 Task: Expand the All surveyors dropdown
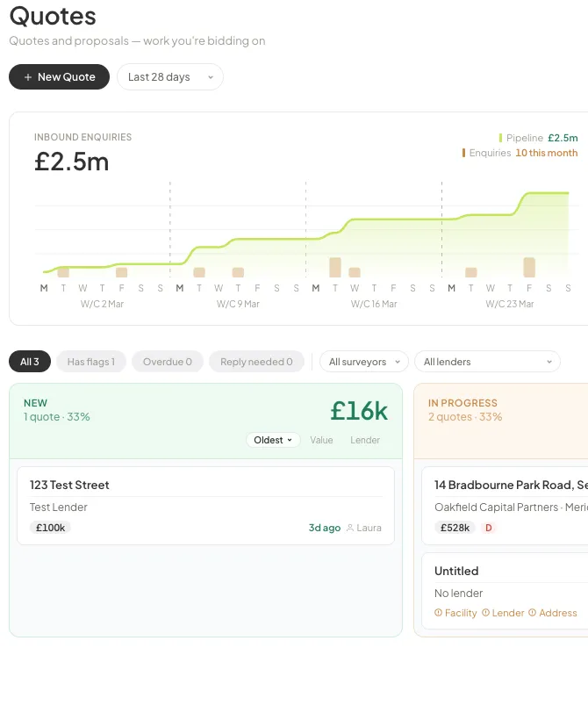pos(364,362)
